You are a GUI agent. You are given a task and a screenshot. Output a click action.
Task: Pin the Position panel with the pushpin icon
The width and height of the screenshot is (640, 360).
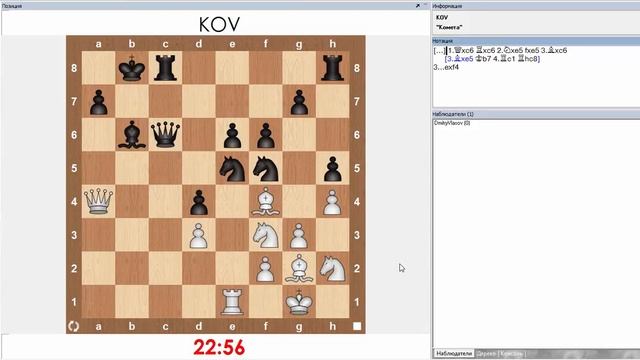pos(418,6)
